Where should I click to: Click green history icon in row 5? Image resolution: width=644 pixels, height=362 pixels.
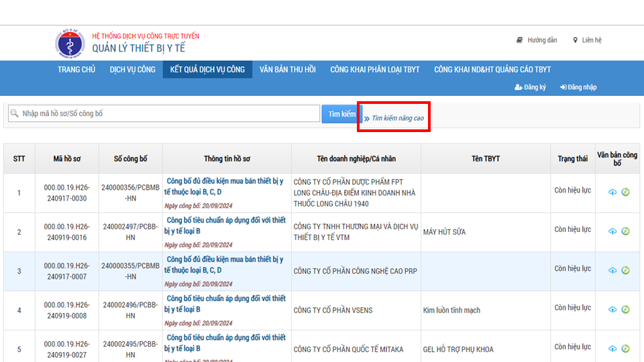coord(625,349)
